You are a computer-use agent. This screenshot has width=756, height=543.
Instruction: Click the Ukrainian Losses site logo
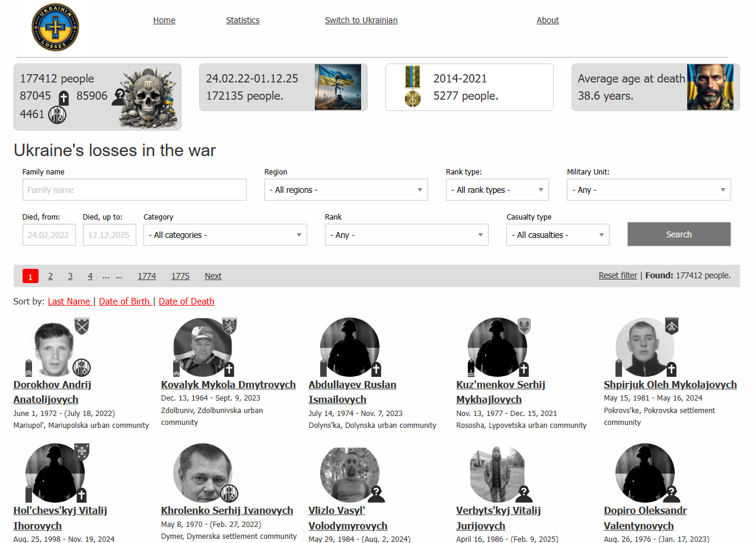coord(55,27)
